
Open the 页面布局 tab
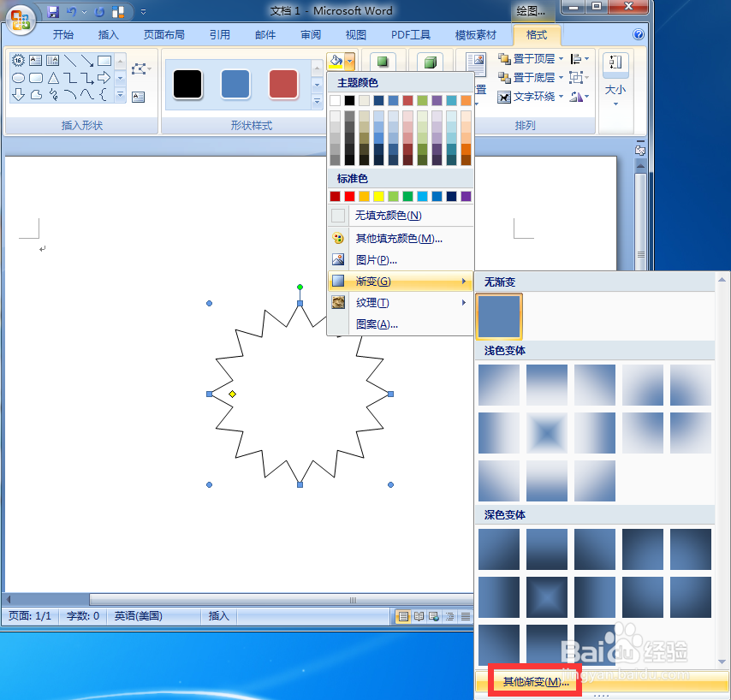coord(164,34)
